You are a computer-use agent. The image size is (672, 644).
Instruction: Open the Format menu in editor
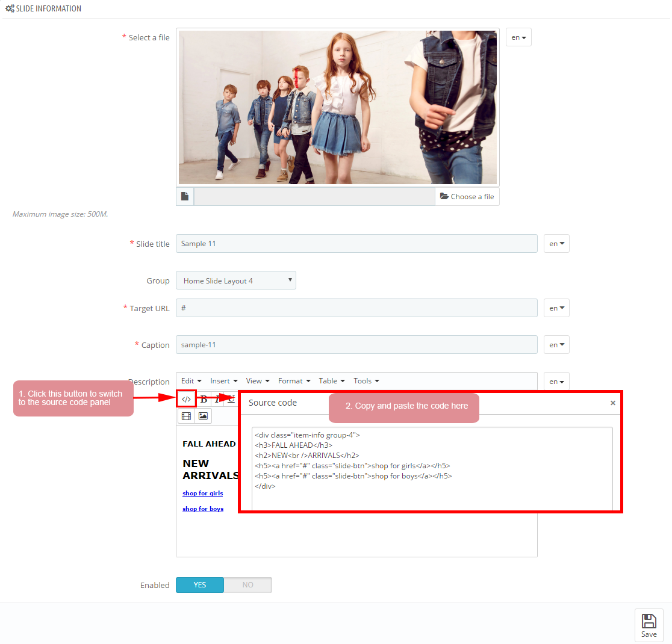pyautogui.click(x=294, y=381)
